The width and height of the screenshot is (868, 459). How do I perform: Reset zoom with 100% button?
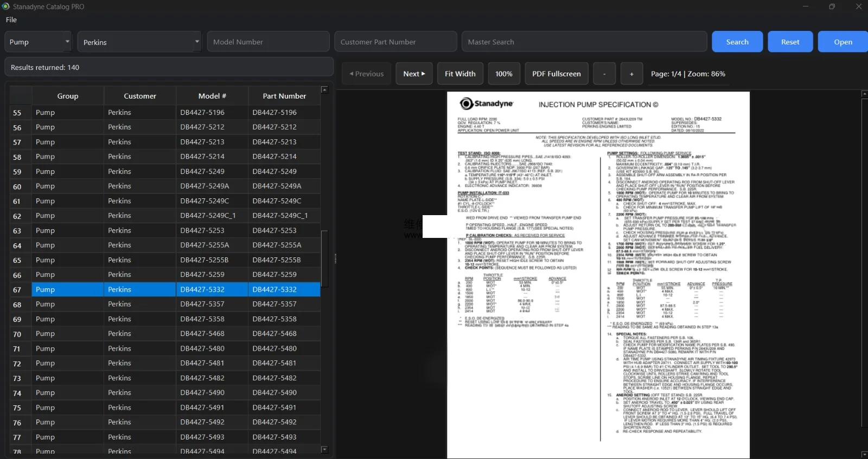click(x=503, y=74)
